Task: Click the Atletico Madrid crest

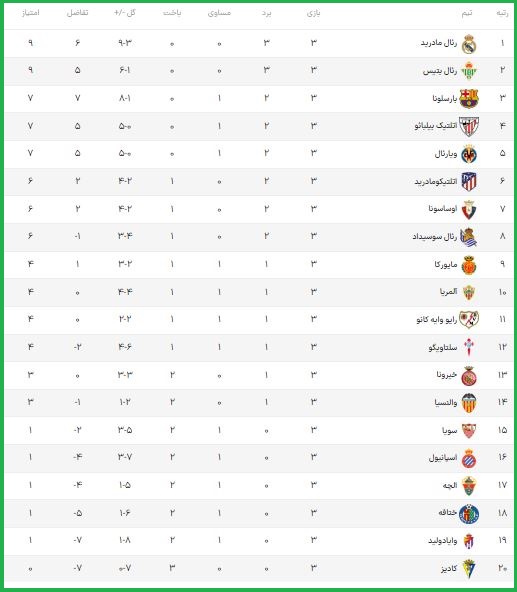Action: coord(469,182)
